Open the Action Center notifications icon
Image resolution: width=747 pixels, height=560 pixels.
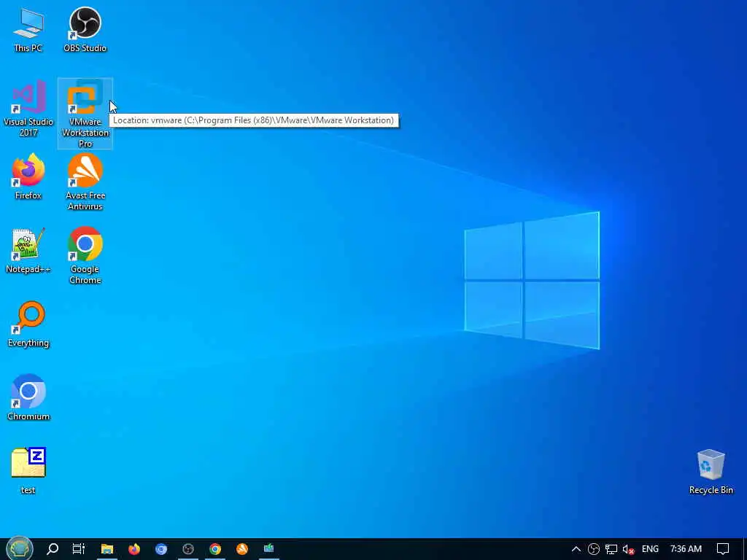723,549
